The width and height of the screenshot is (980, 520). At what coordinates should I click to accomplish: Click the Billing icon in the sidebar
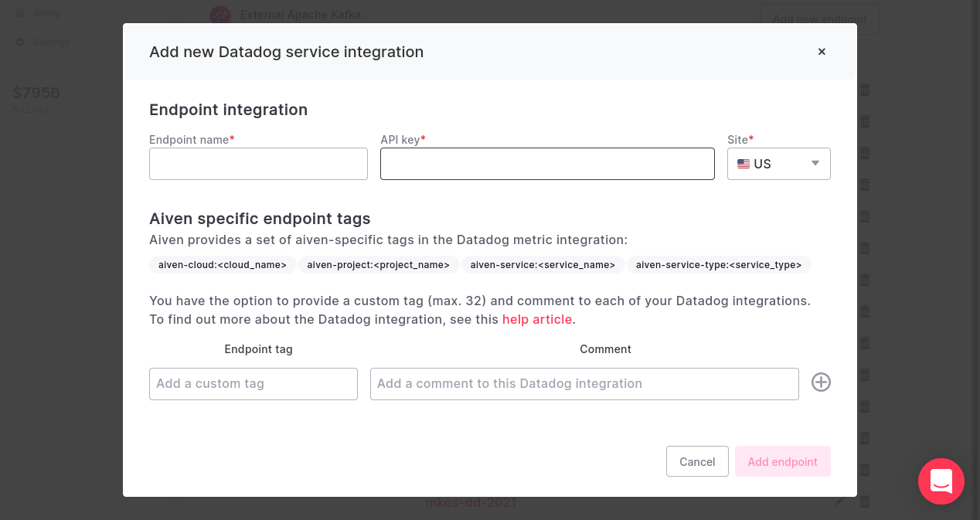tap(19, 12)
